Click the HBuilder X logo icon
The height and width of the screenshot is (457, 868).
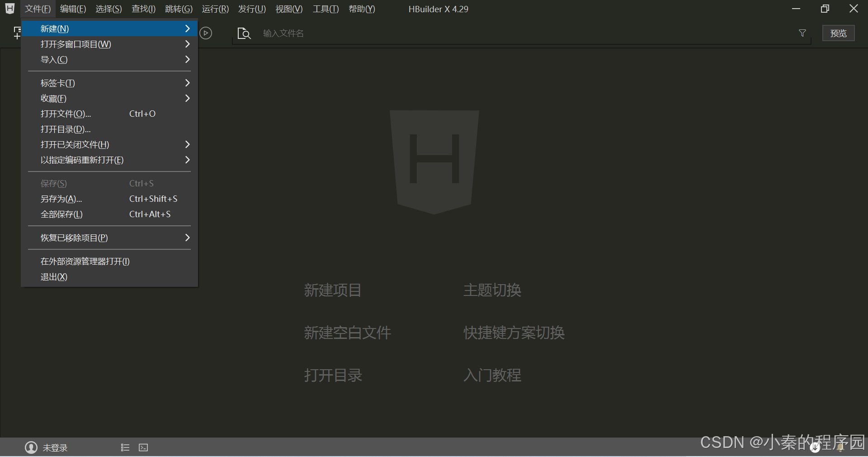10,9
